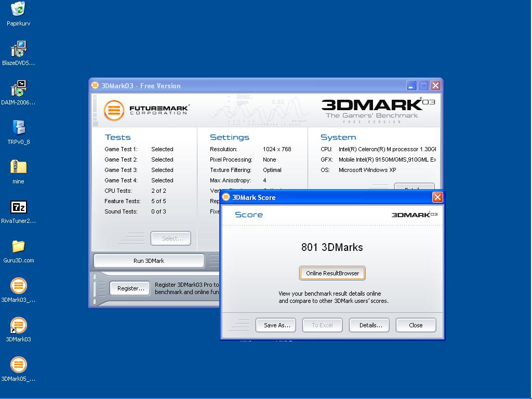Select the 3DMark05_ installer desktop icon
This screenshot has width=532, height=399.
[x=18, y=365]
